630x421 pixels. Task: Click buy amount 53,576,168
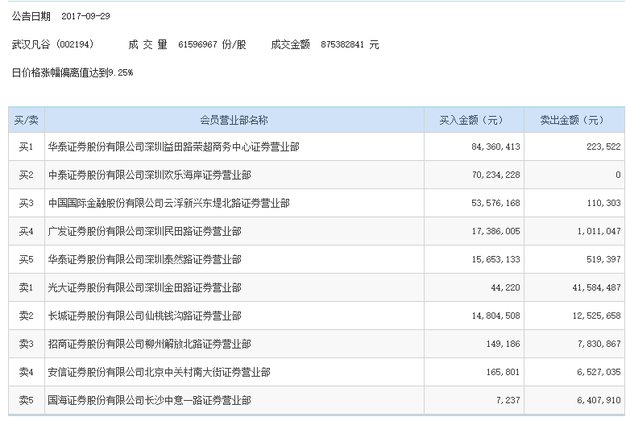(496, 203)
